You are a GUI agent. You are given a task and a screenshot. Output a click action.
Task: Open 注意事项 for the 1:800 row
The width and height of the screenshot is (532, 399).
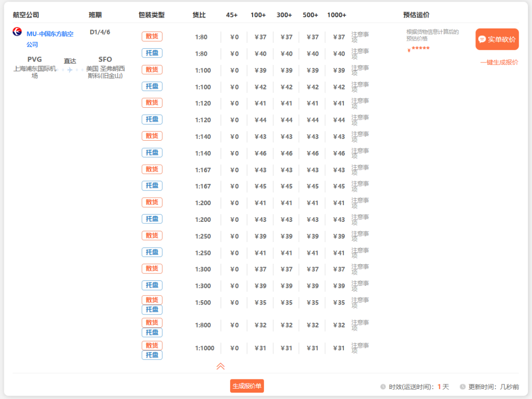click(360, 325)
